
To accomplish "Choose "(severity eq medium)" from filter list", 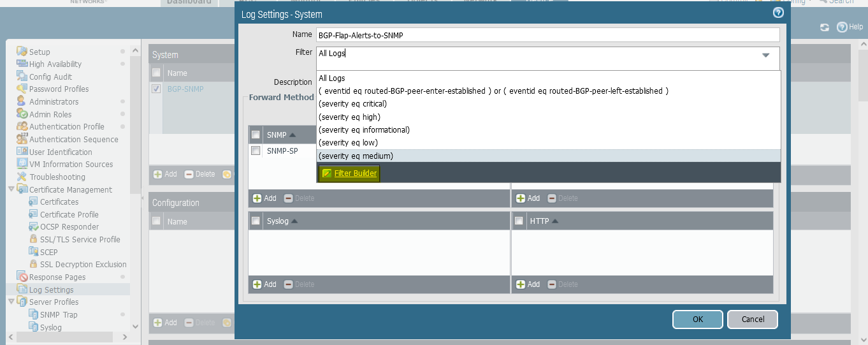I will pyautogui.click(x=356, y=156).
